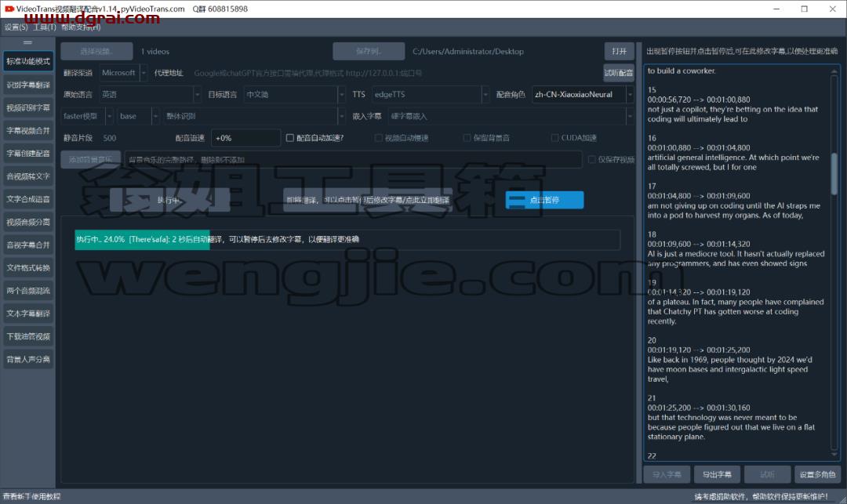The width and height of the screenshot is (847, 504).
Task: Tick the 仅保存视频 checkbox
Action: point(592,160)
